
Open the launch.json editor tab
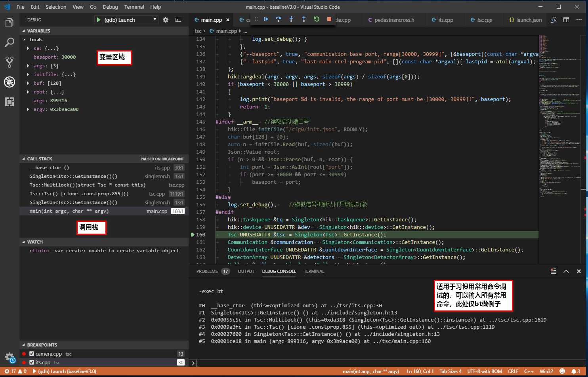click(525, 20)
